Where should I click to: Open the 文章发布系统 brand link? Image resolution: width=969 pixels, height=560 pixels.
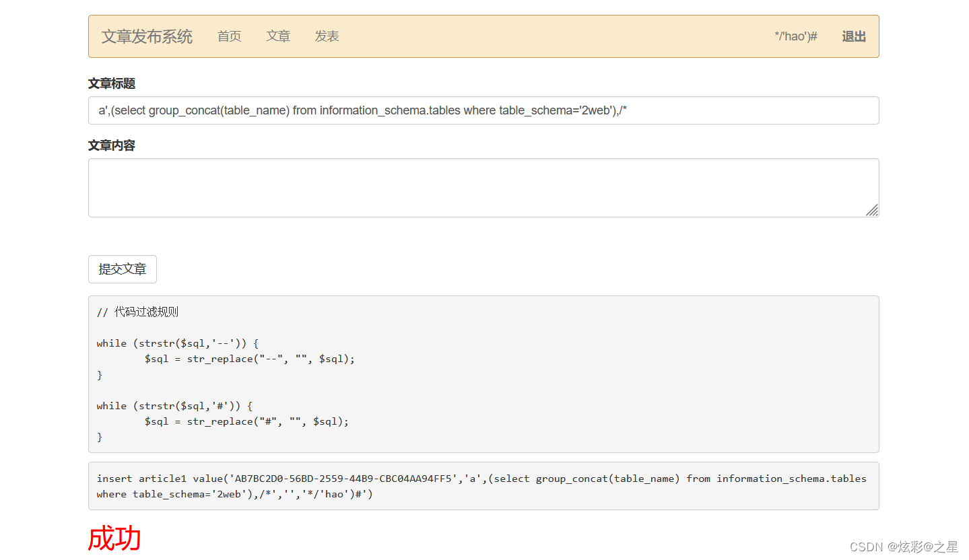tap(147, 36)
